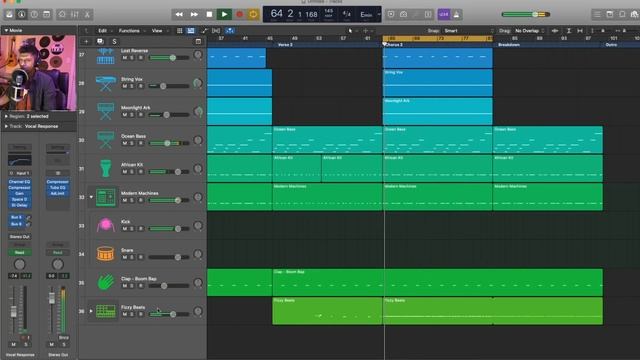Viewport: 640px width, 360px height.
Task: Adjust the master volume slider
Action: 526,14
